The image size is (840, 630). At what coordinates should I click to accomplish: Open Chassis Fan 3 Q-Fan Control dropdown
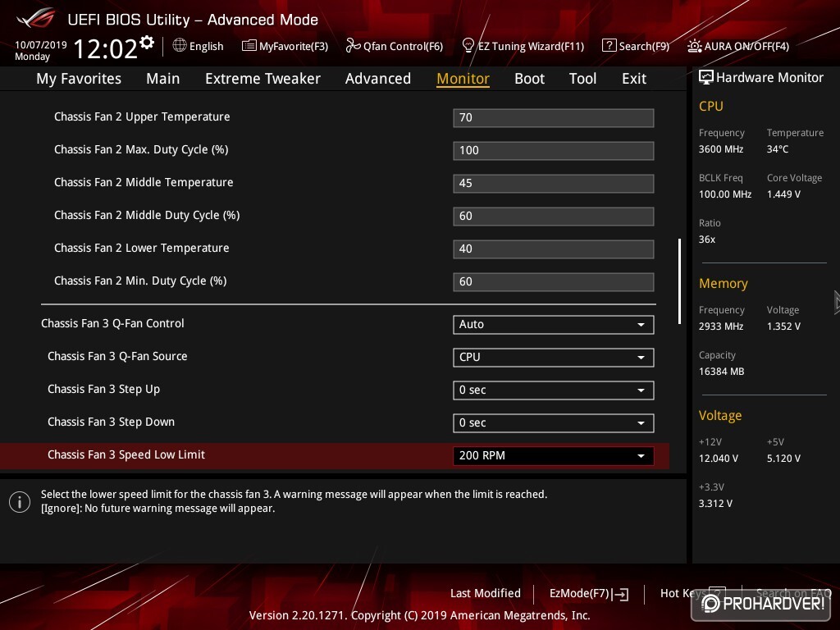(554, 325)
